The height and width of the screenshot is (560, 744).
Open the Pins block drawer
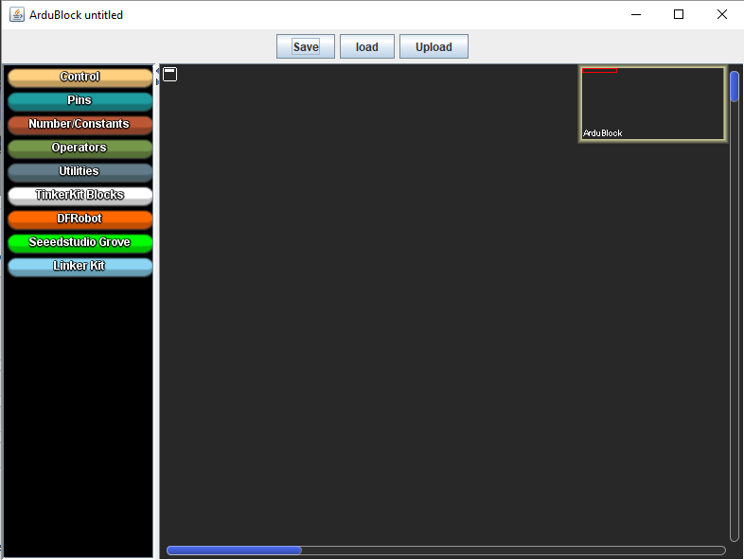(80, 101)
